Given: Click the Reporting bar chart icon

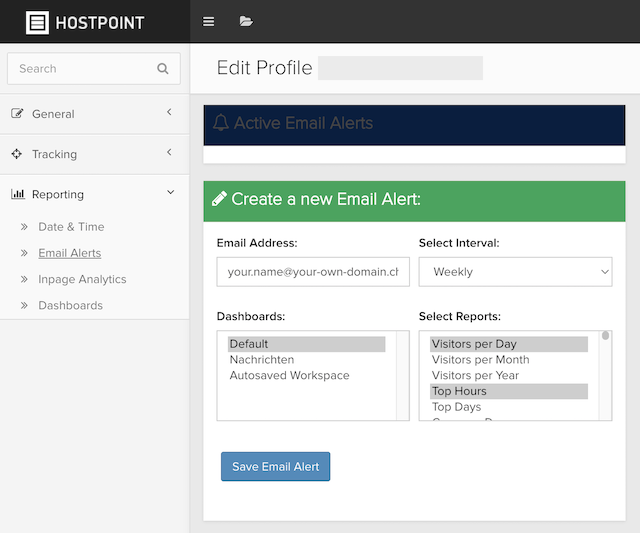Looking at the screenshot, I should tap(18, 194).
